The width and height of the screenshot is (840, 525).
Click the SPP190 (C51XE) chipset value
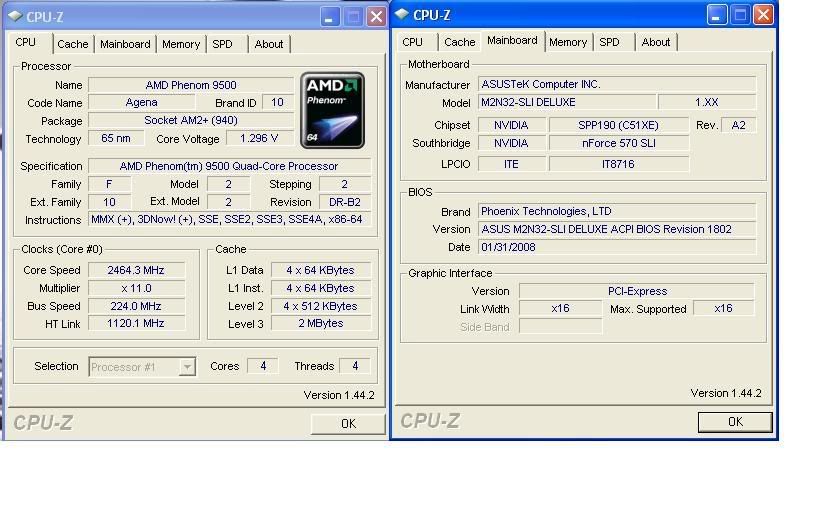618,125
